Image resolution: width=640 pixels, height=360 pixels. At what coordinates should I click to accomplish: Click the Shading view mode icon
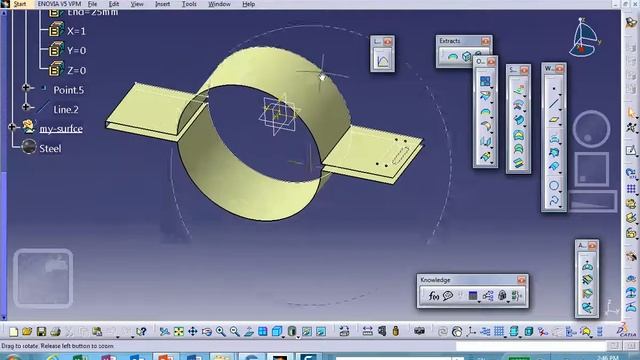[291, 332]
